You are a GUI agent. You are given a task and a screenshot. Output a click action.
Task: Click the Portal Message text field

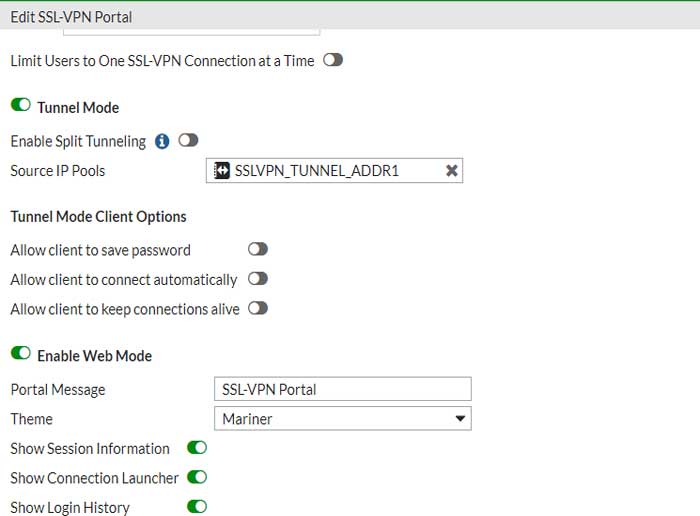pos(343,389)
